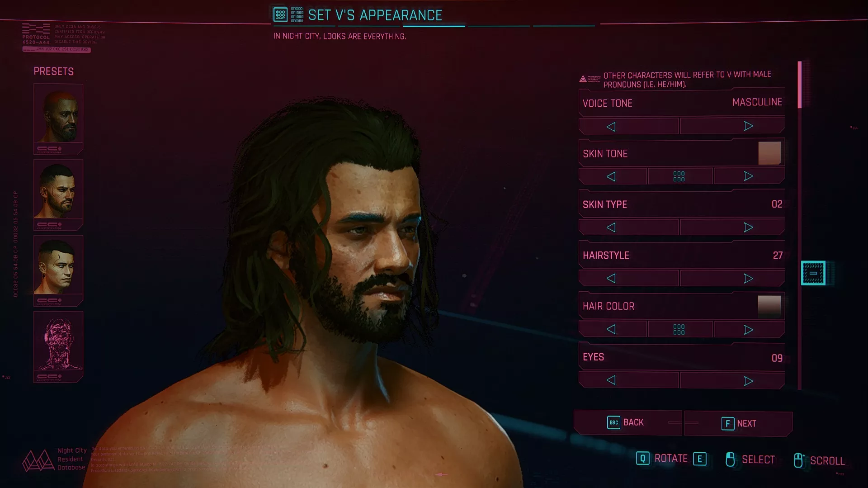Screen dimensions: 868x488
Task: Select previous Skin Type arrow
Action: point(628,227)
